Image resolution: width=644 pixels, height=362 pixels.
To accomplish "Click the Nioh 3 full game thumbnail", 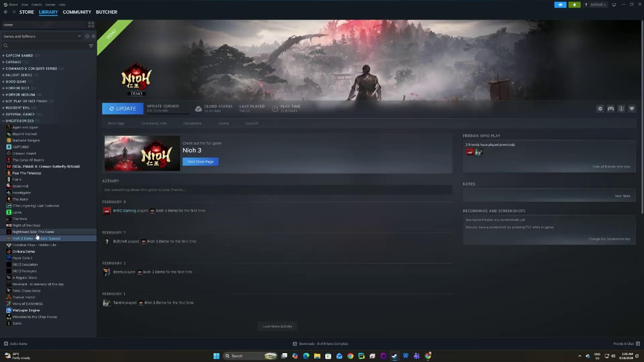I will tap(142, 153).
